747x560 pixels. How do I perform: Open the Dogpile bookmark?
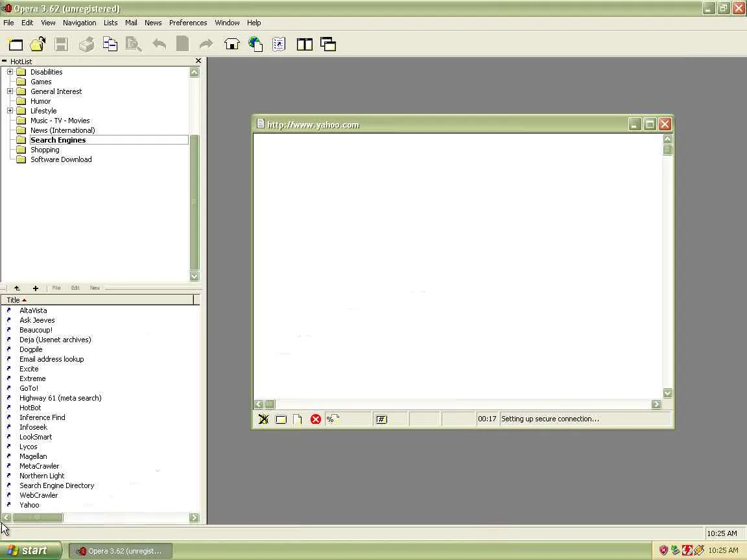(31, 349)
